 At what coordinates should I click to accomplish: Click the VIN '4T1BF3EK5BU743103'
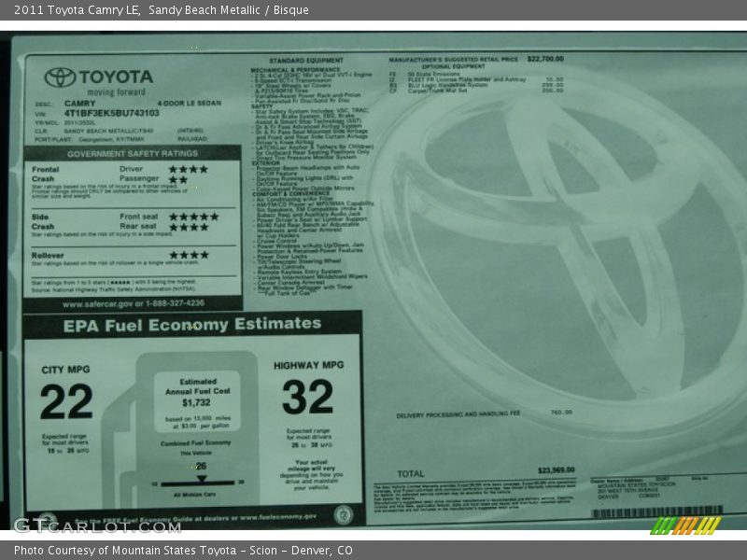pyautogui.click(x=111, y=113)
